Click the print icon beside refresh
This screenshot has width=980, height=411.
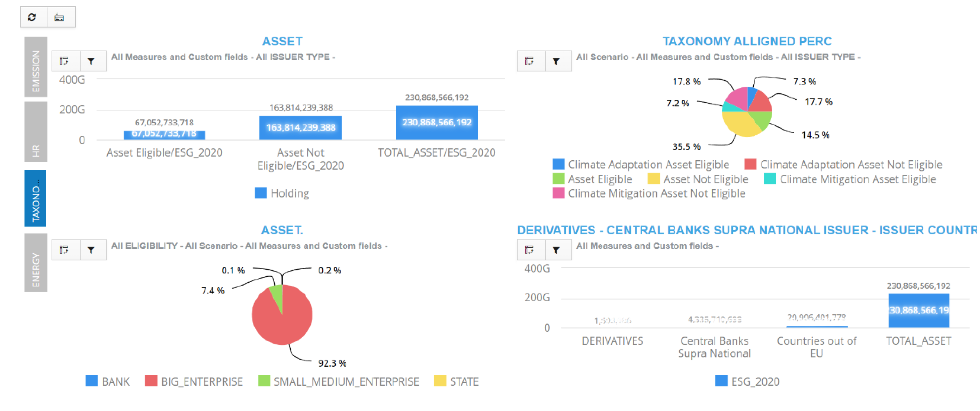[x=59, y=17]
